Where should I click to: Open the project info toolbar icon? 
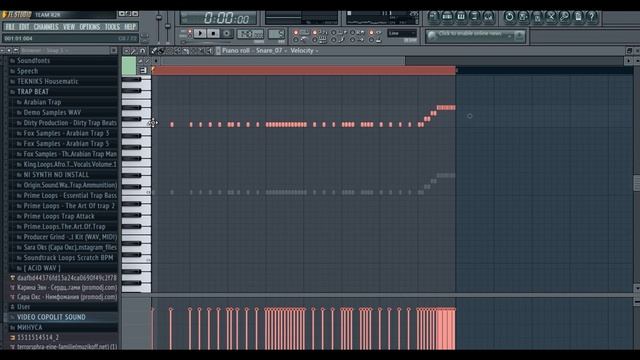coord(578,17)
